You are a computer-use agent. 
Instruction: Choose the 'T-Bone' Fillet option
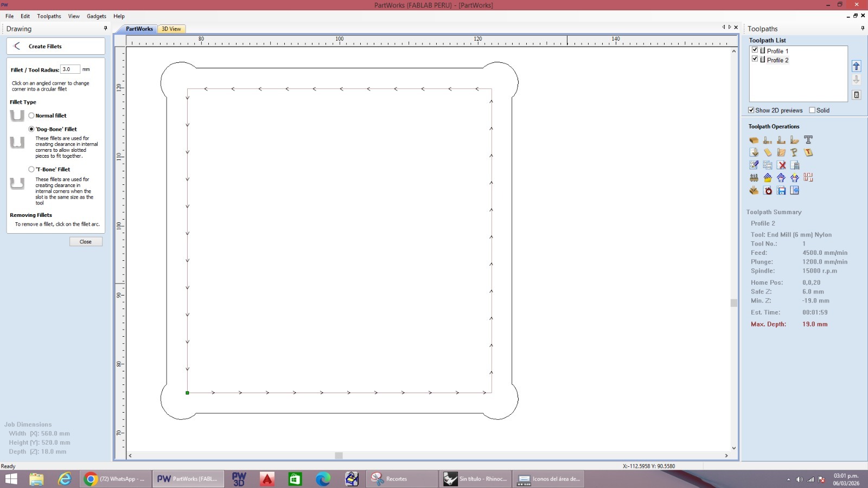point(31,169)
